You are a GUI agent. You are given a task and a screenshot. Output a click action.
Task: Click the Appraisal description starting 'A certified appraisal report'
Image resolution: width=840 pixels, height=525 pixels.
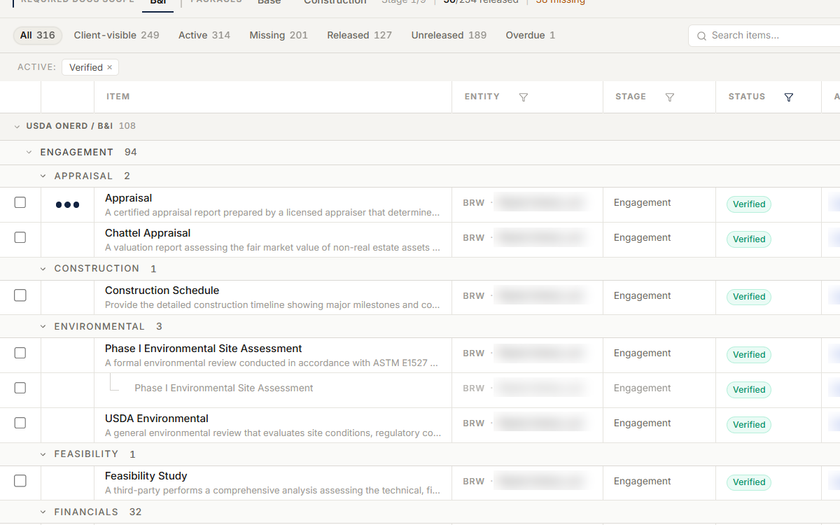[x=272, y=213]
